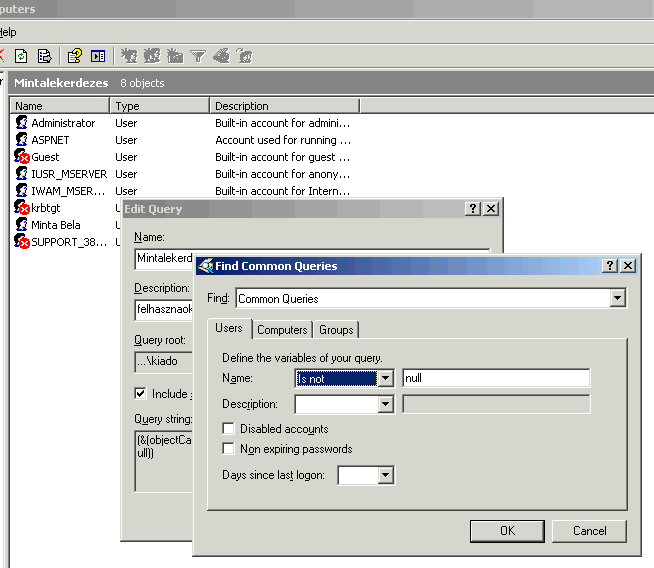
Task: Switch to the Groups tab
Action: coord(336,330)
